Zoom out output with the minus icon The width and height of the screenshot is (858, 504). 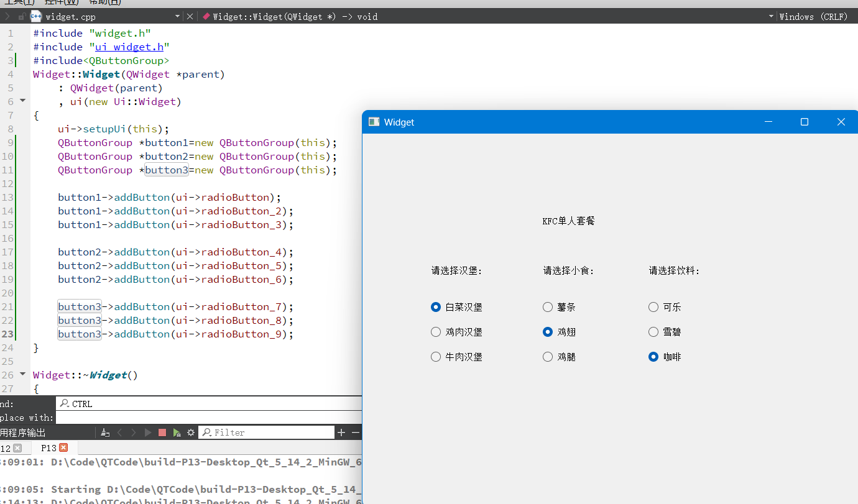pyautogui.click(x=356, y=433)
